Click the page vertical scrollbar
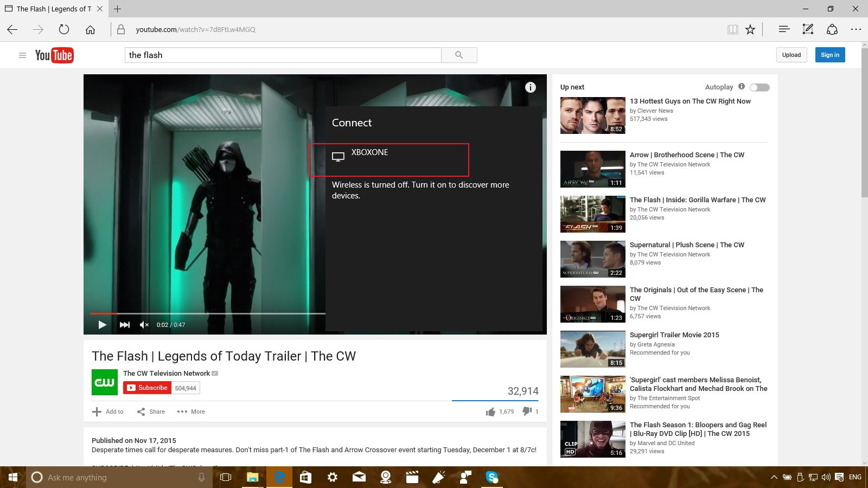Viewport: 868px width, 488px height. (x=864, y=123)
